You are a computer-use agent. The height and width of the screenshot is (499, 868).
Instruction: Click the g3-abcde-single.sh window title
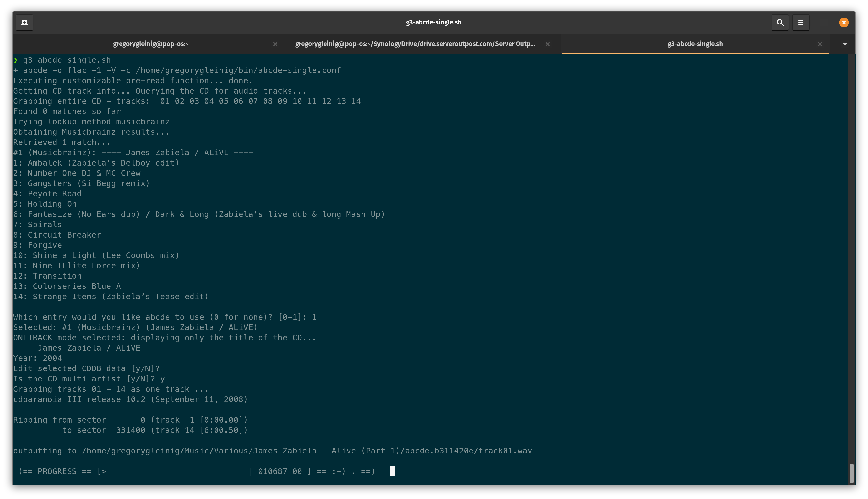pyautogui.click(x=433, y=22)
